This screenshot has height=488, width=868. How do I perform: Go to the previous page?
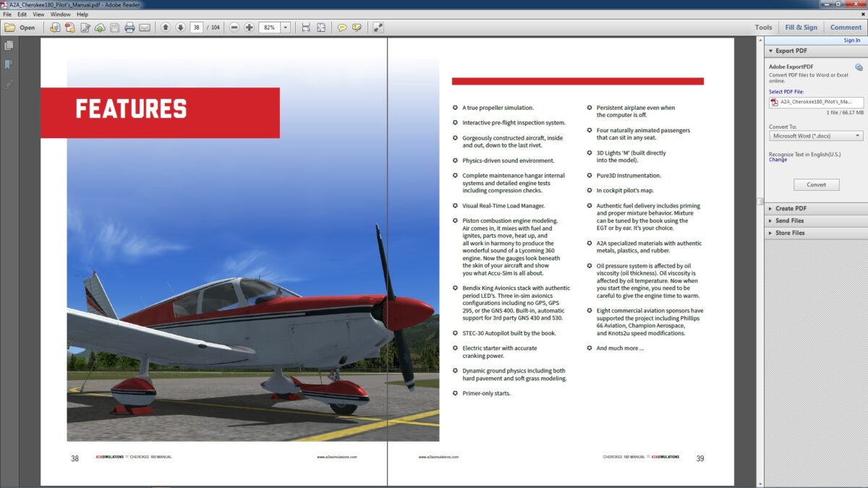[166, 27]
